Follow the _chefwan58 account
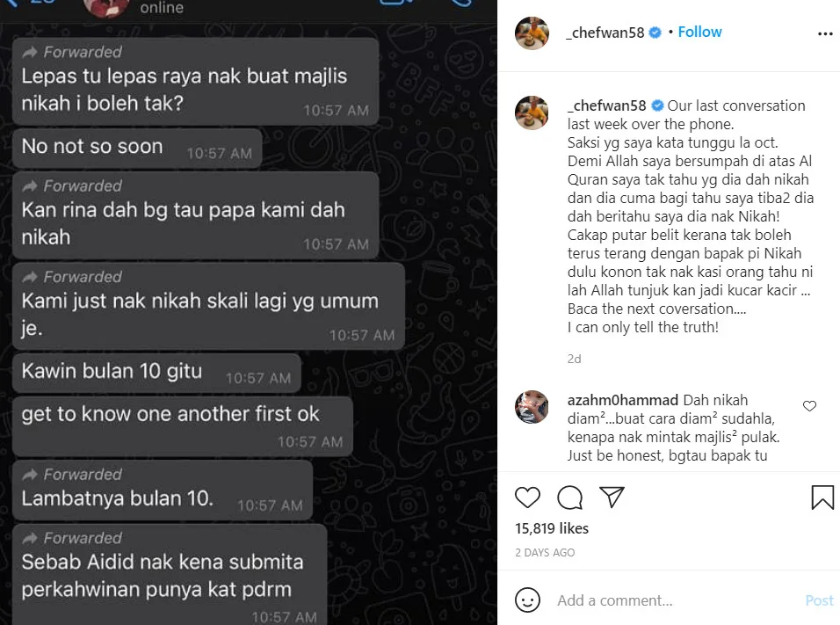This screenshot has width=840, height=625. [699, 33]
